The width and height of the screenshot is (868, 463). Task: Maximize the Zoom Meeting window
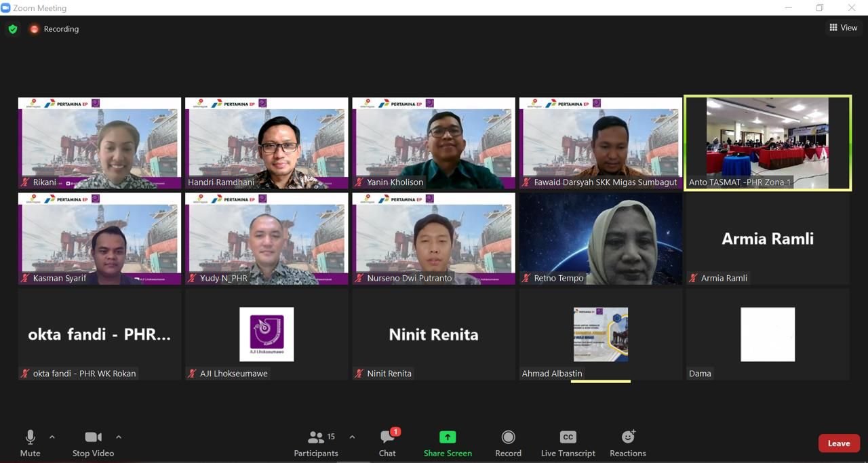[x=820, y=7]
